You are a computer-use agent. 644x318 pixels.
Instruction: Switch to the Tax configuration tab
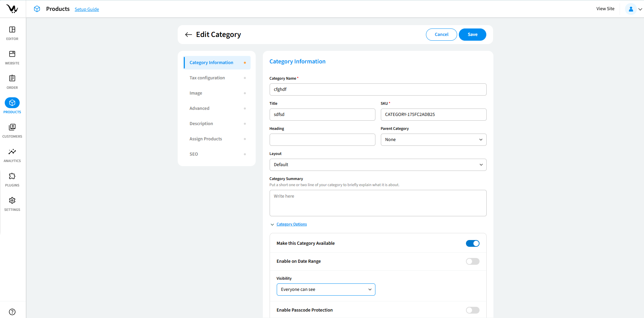[207, 78]
